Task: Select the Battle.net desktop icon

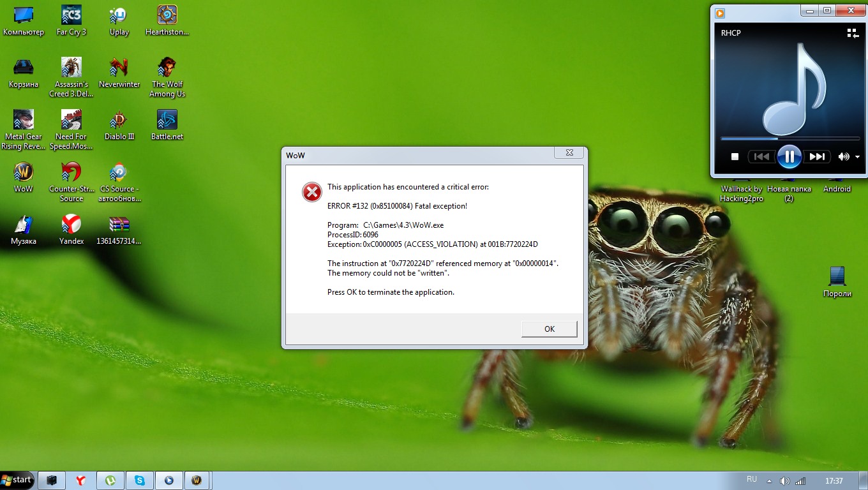Action: pos(167,126)
